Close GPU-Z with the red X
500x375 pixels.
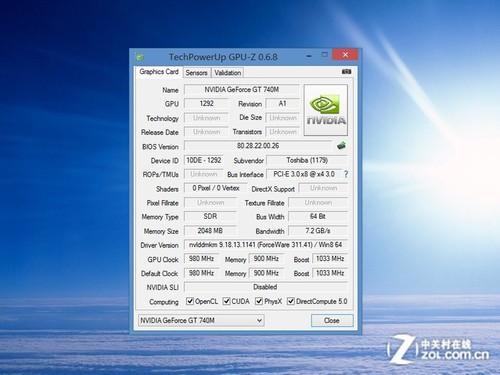(x=345, y=54)
